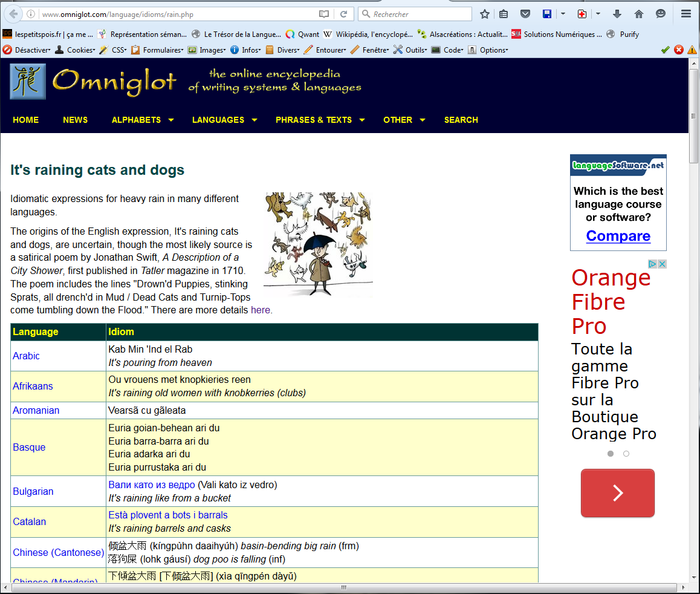The image size is (700, 594).
Task: Click the red arrow ad button
Action: 617,493
